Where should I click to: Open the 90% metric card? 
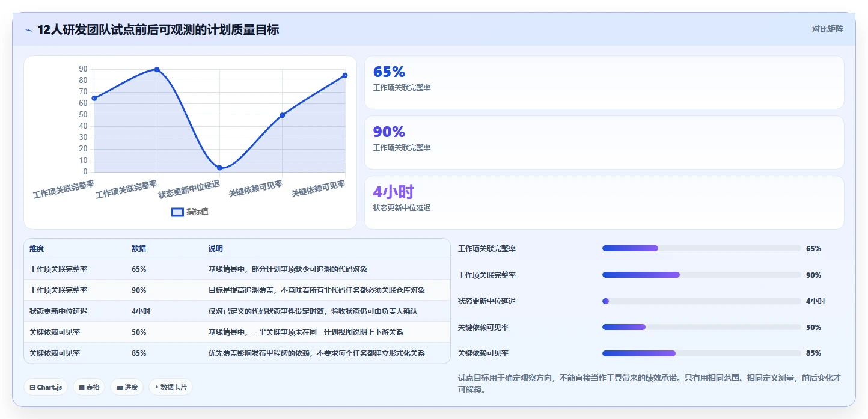point(604,142)
